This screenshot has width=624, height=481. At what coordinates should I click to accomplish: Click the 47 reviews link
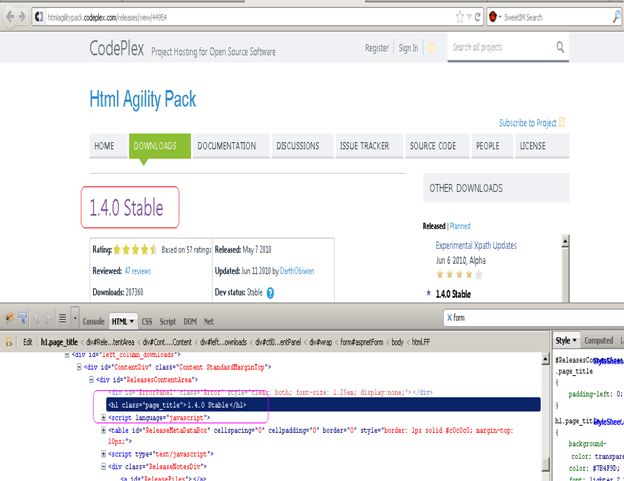[x=138, y=271]
